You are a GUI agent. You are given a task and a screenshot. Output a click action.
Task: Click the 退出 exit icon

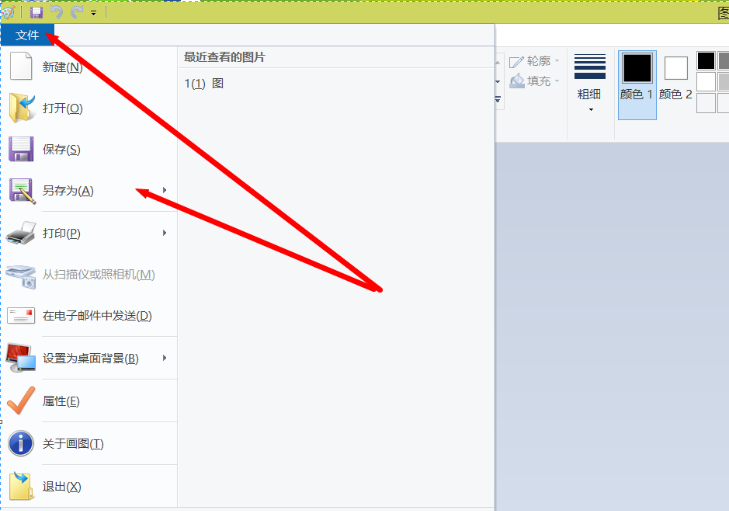pos(21,486)
